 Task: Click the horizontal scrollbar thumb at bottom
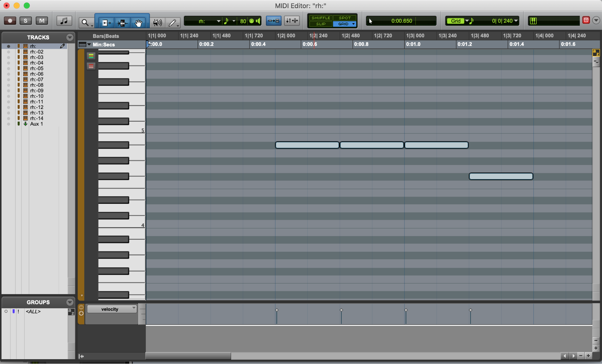(x=188, y=356)
